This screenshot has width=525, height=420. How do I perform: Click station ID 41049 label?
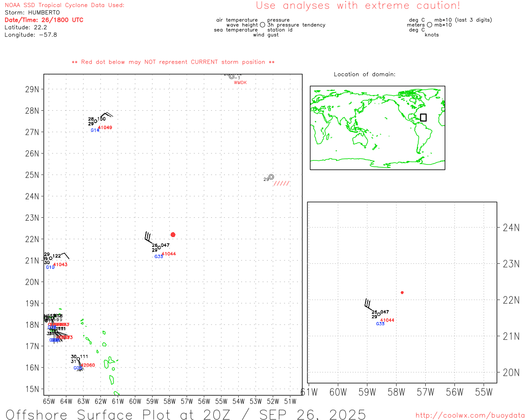(105, 128)
